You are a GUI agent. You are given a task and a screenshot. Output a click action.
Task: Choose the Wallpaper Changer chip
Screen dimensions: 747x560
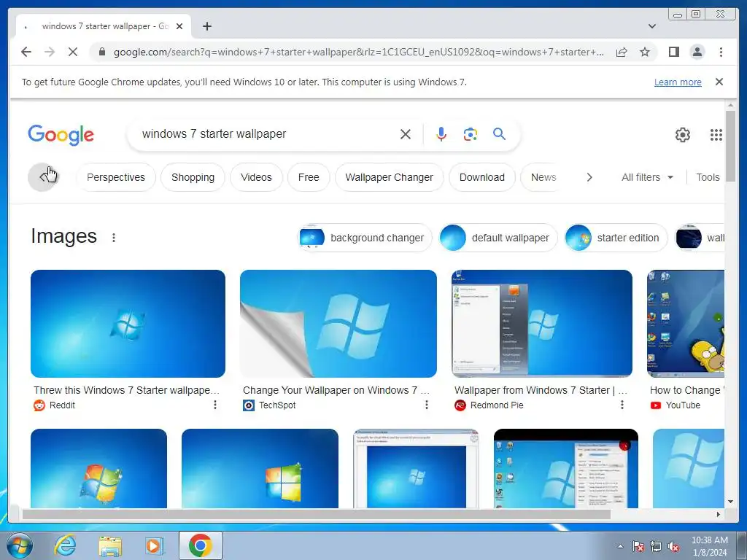pos(390,177)
